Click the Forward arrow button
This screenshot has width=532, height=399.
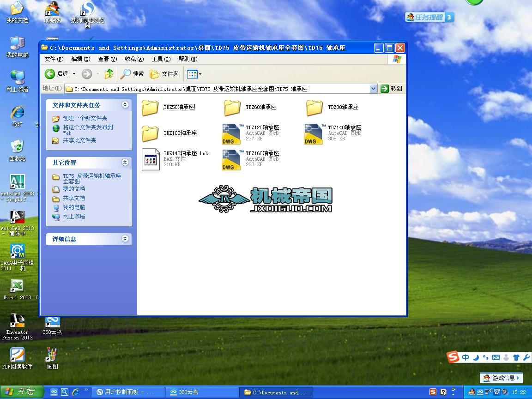click(x=87, y=73)
